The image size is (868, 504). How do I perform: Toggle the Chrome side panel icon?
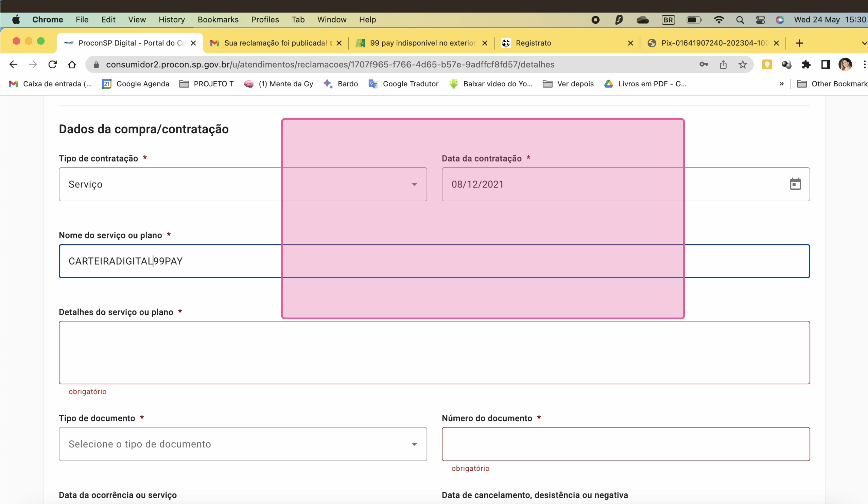825,65
